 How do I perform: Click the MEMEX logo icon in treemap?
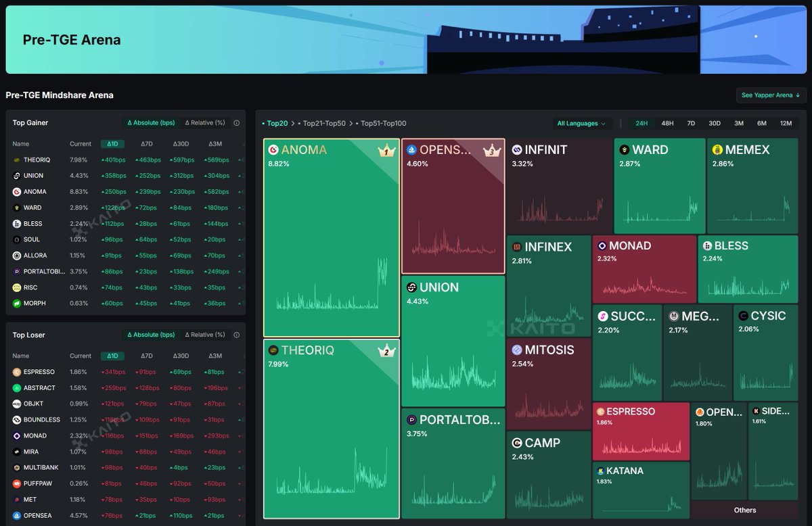717,150
